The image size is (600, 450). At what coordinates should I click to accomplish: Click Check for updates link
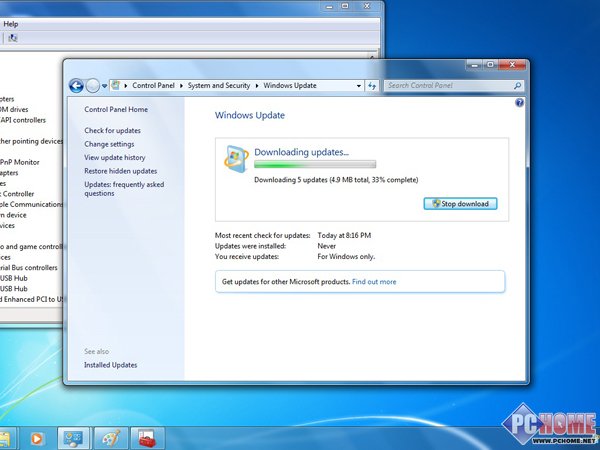coord(112,130)
